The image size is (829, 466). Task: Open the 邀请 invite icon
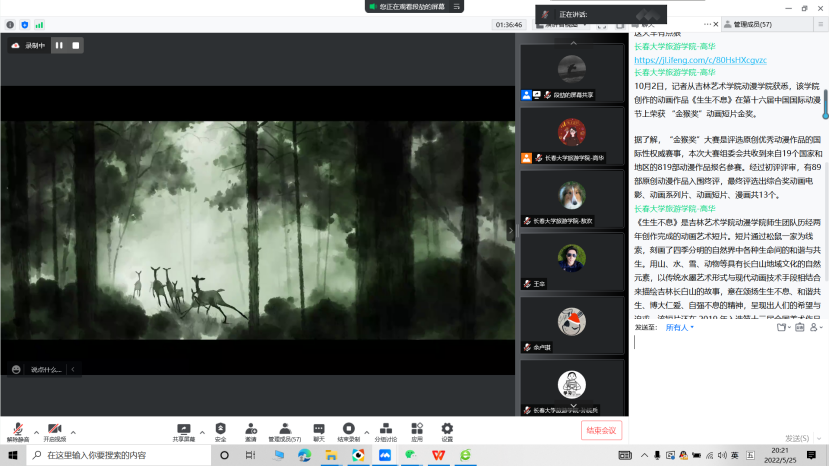coord(251,432)
